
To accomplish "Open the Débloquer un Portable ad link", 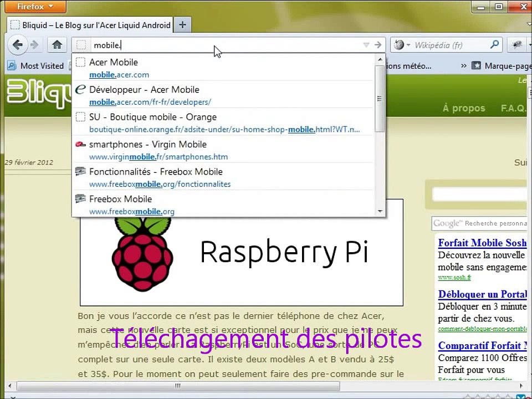I will [x=482, y=294].
